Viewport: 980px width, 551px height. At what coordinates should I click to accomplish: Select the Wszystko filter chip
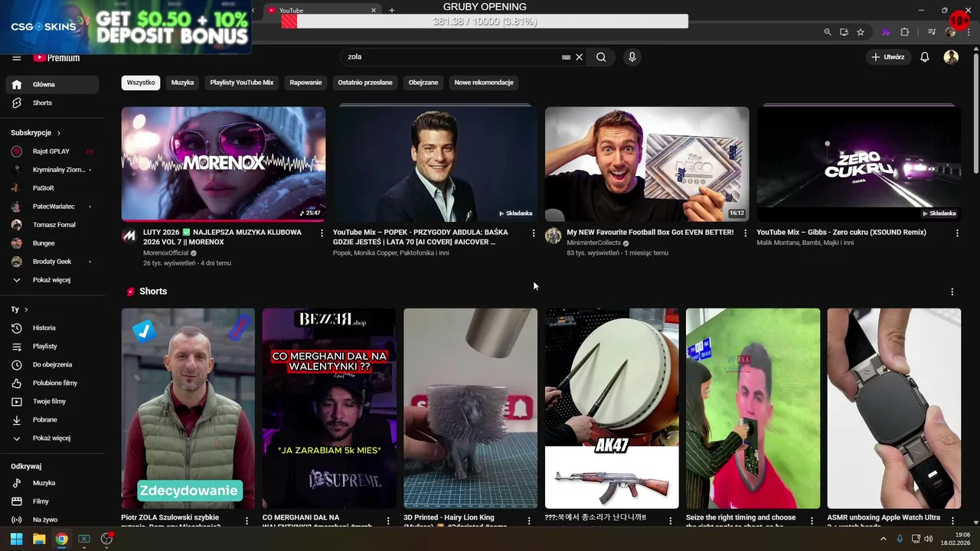click(141, 83)
